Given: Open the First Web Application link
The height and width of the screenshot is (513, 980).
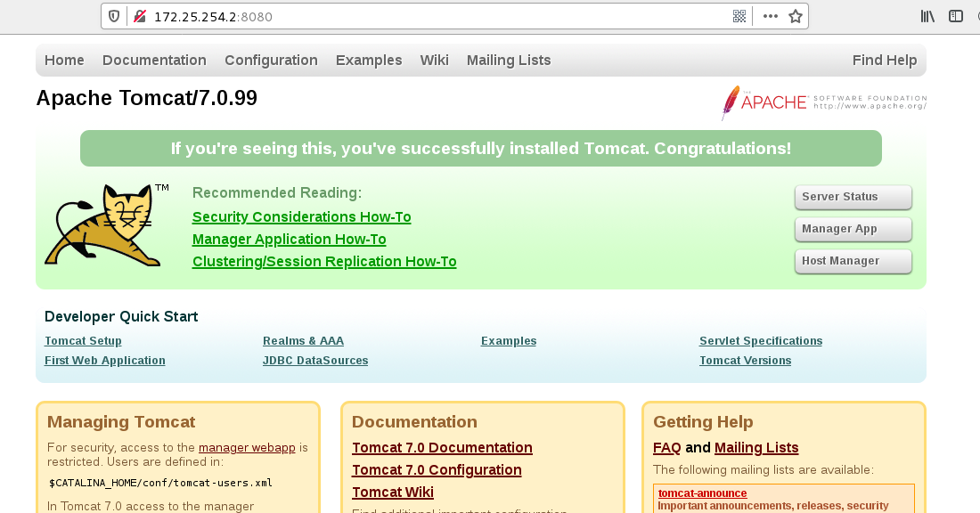Looking at the screenshot, I should click(105, 361).
